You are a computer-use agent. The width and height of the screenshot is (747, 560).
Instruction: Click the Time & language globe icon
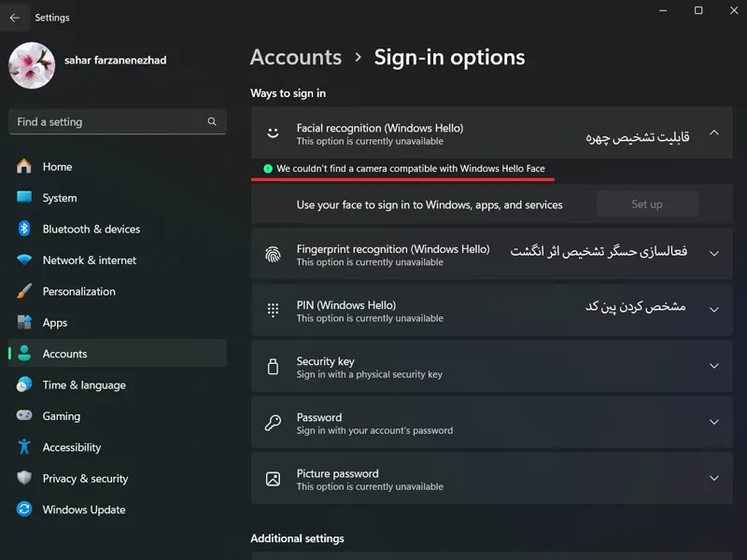pyautogui.click(x=24, y=385)
